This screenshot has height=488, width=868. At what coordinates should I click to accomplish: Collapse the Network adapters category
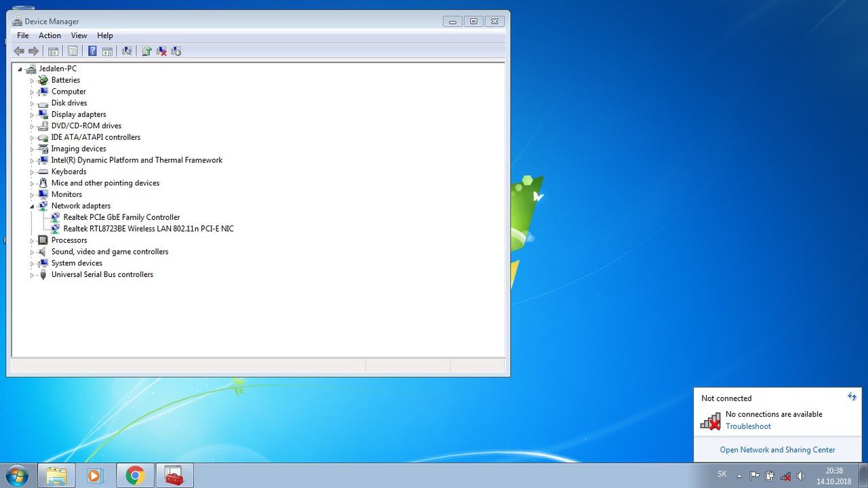pos(32,206)
